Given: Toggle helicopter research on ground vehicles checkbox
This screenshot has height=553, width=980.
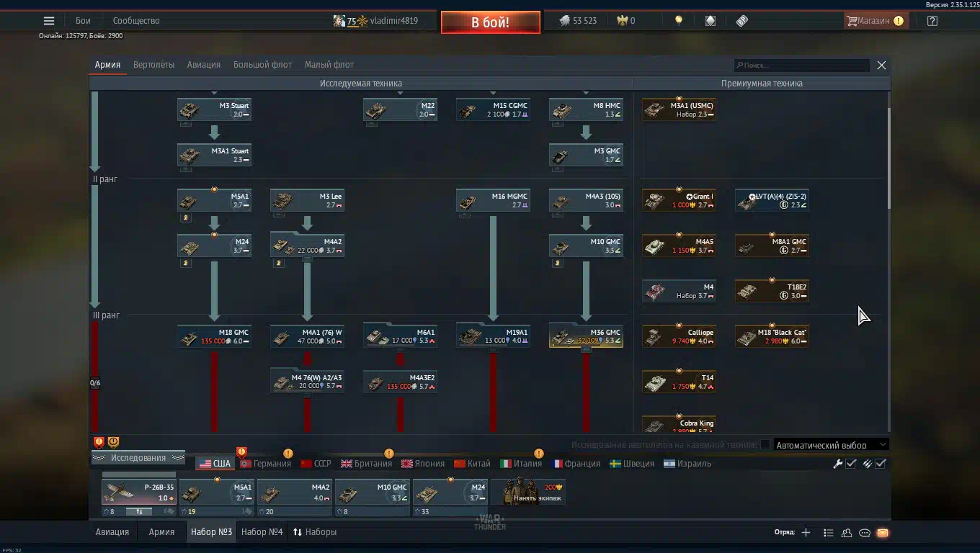Looking at the screenshot, I should click(x=765, y=445).
